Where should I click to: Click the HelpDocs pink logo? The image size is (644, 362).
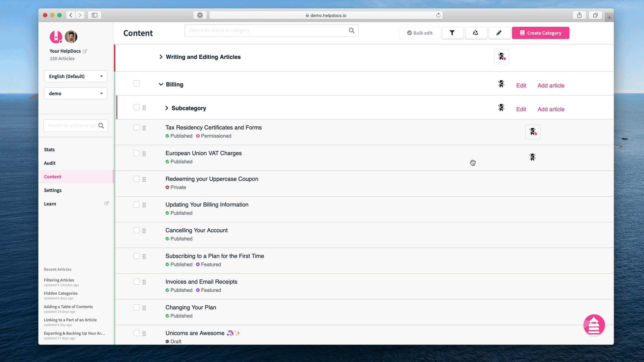[56, 37]
